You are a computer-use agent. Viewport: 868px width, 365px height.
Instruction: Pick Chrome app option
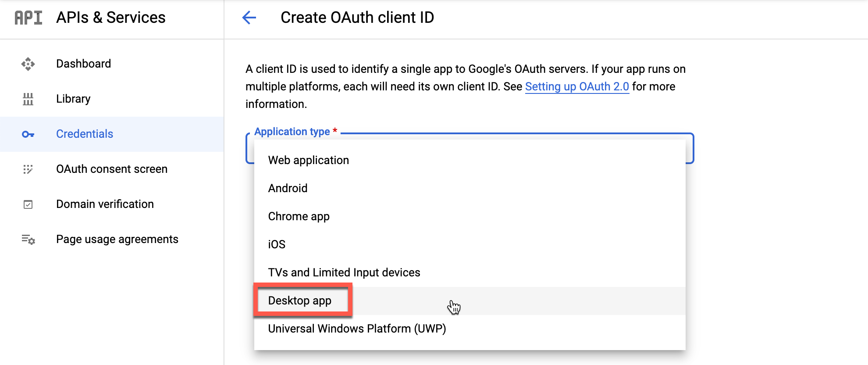point(470,217)
